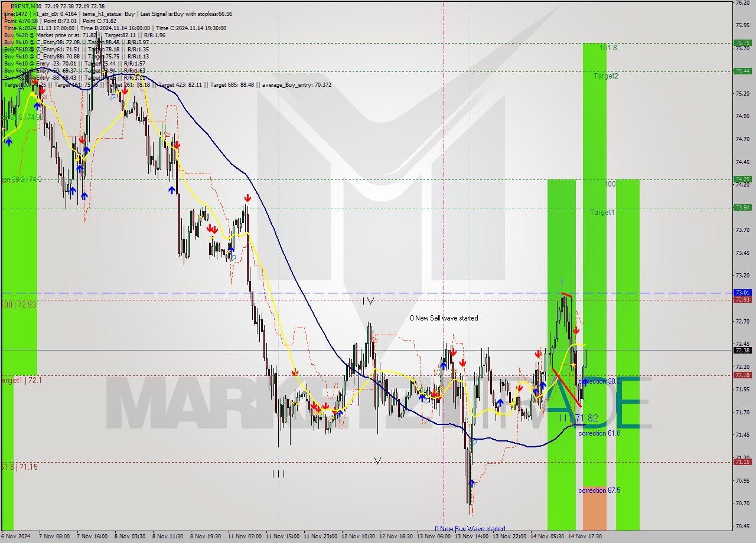Select the current price tag 72.38

pyautogui.click(x=742, y=350)
